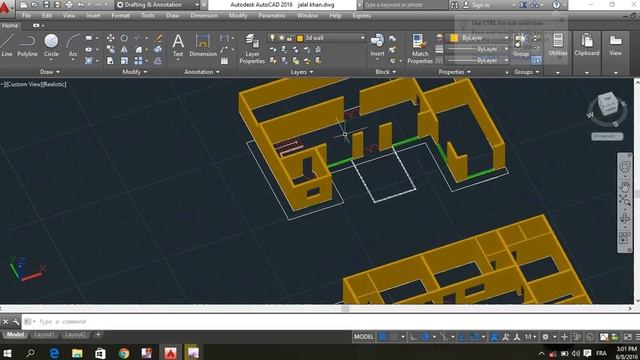
Task: Activate the Stretch tool in Modify
Action: pyautogui.click(x=110, y=61)
